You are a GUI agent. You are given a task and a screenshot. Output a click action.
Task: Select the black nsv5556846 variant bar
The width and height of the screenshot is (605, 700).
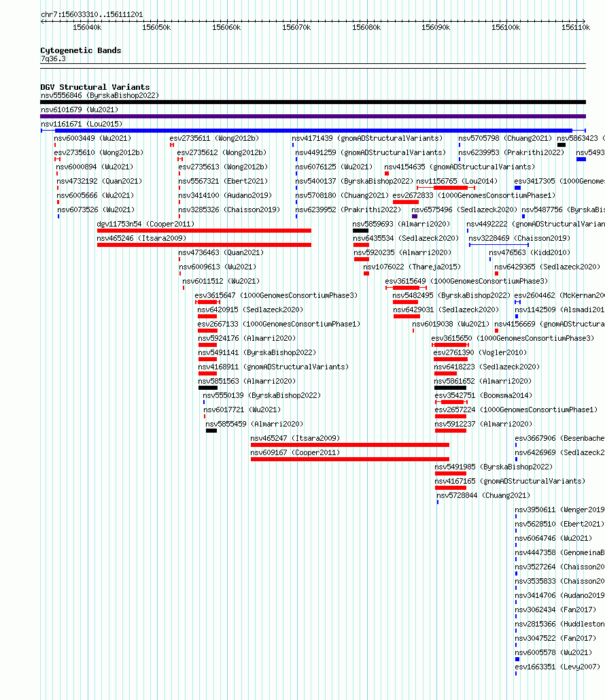pyautogui.click(x=313, y=102)
